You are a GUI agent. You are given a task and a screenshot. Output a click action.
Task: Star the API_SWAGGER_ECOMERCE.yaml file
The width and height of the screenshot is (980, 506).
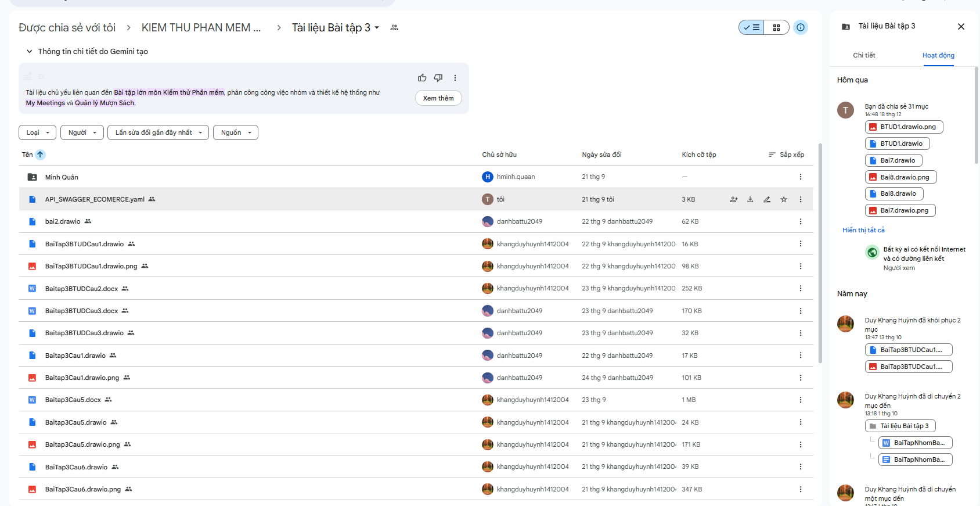[x=784, y=199]
